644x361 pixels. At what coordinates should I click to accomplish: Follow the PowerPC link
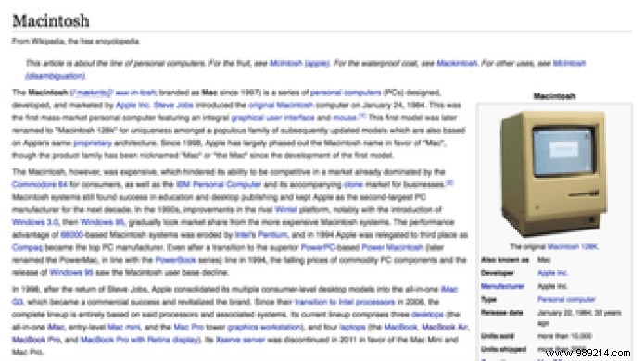pyautogui.click(x=319, y=247)
